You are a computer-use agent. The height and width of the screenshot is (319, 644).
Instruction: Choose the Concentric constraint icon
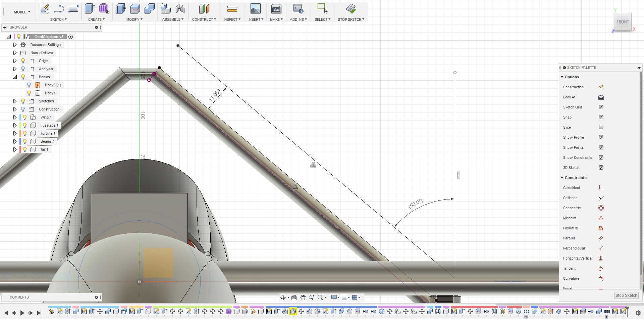(x=601, y=208)
